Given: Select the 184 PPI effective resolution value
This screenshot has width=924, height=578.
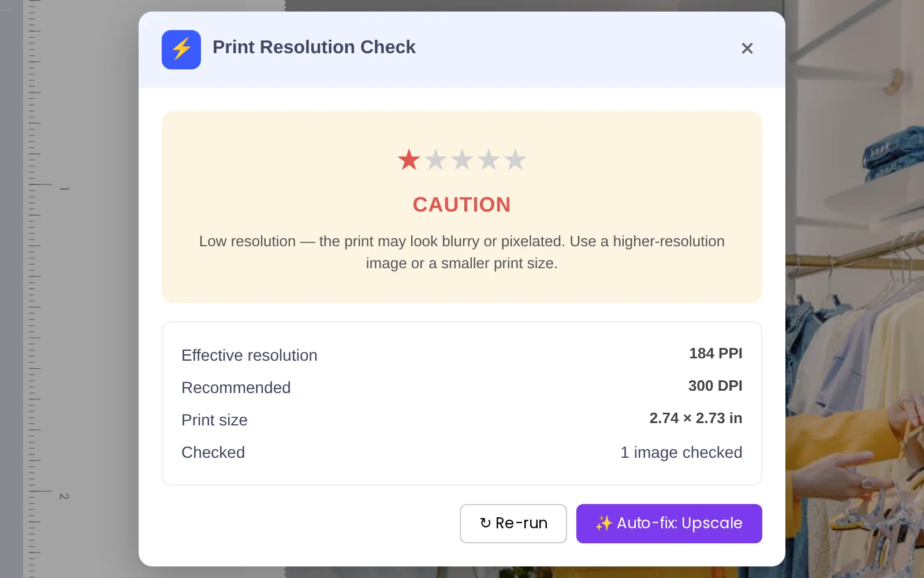Looking at the screenshot, I should (x=716, y=353).
